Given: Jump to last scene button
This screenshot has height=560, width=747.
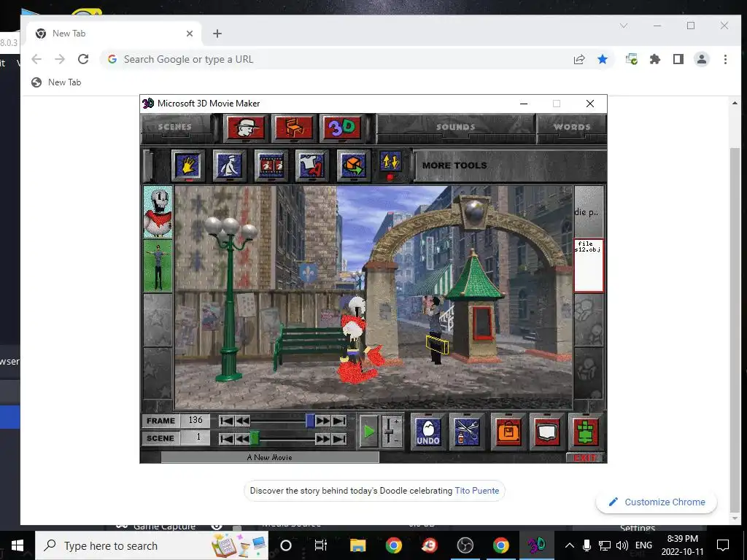Looking at the screenshot, I should [339, 438].
